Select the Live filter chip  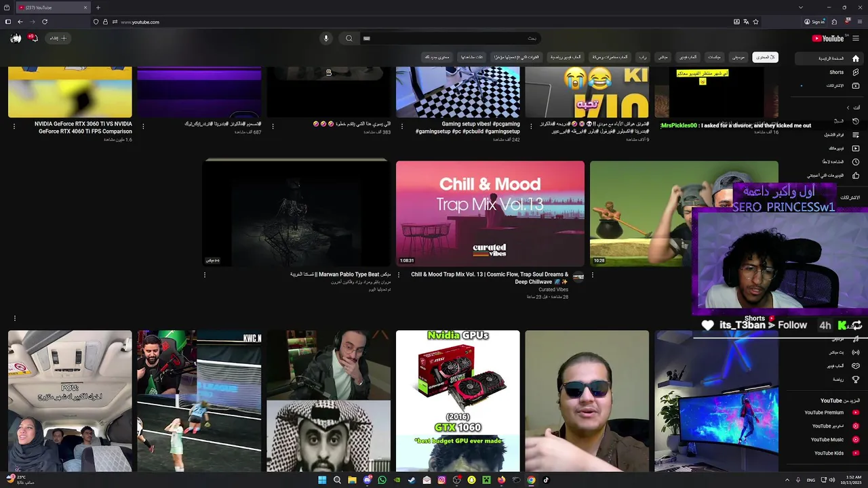[x=663, y=57]
